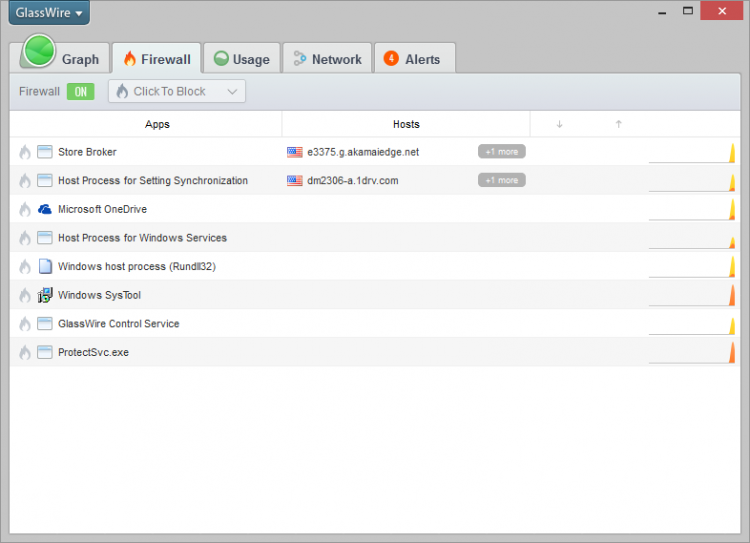Select the Windows SysTool app name
The height and width of the screenshot is (543, 750).
click(99, 295)
